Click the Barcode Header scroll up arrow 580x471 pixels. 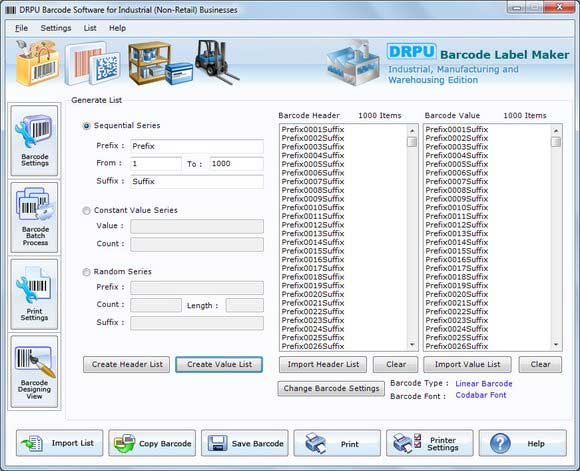[412, 131]
